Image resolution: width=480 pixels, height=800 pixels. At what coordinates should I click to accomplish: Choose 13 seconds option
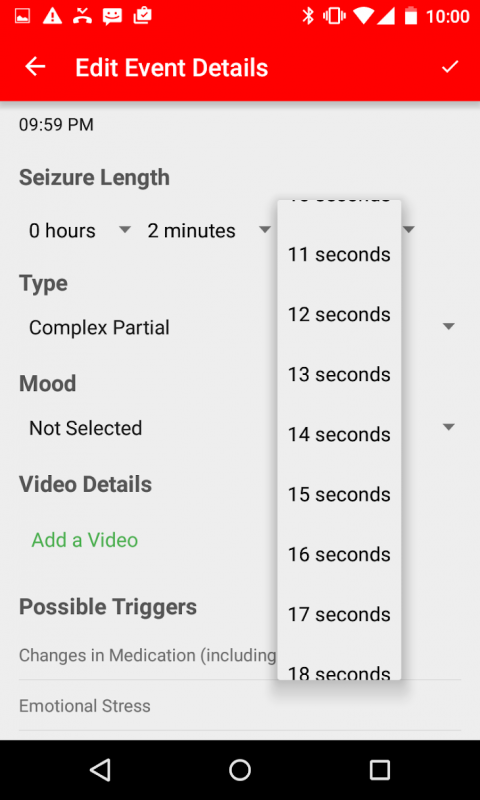pos(339,374)
